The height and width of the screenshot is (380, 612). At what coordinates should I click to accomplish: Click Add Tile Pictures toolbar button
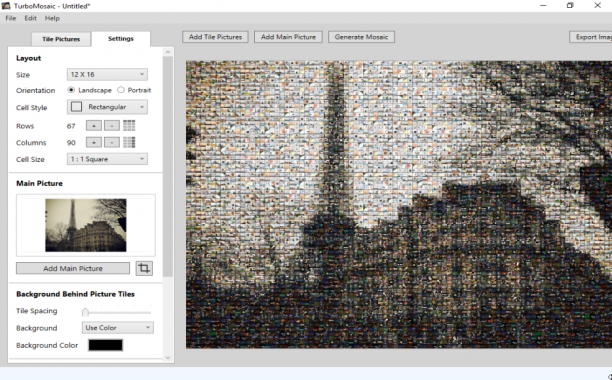pos(215,37)
